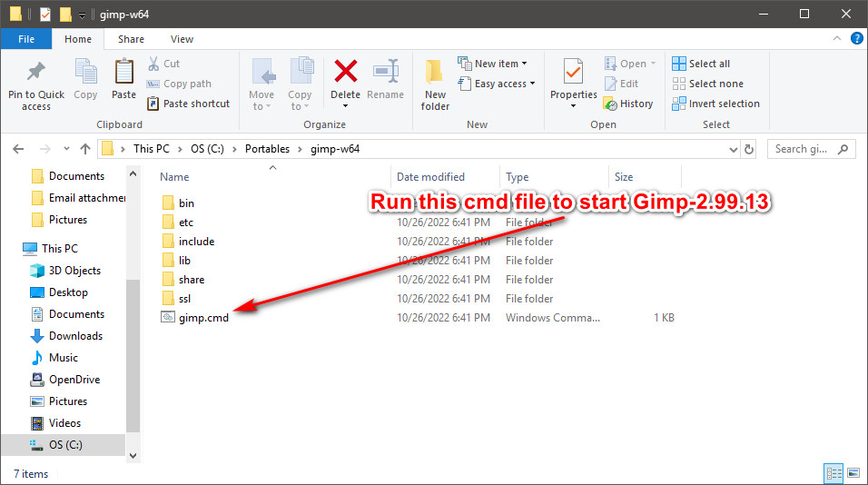
Task: Click the Paste clipboard icon
Action: click(124, 72)
